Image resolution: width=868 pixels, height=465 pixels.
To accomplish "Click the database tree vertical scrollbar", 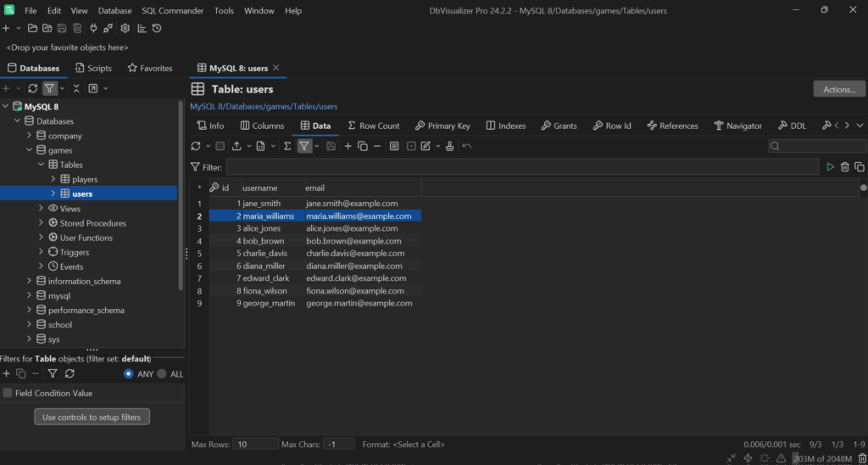I will [x=181, y=195].
